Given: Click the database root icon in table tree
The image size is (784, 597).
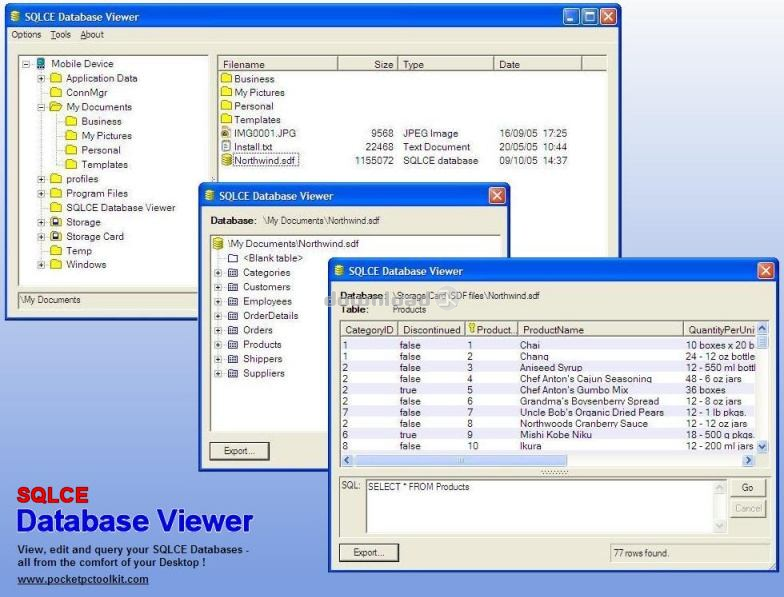Looking at the screenshot, I should coord(218,244).
